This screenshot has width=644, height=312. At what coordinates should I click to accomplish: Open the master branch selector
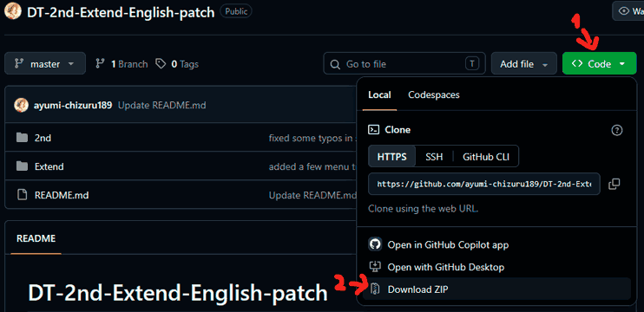(45, 63)
